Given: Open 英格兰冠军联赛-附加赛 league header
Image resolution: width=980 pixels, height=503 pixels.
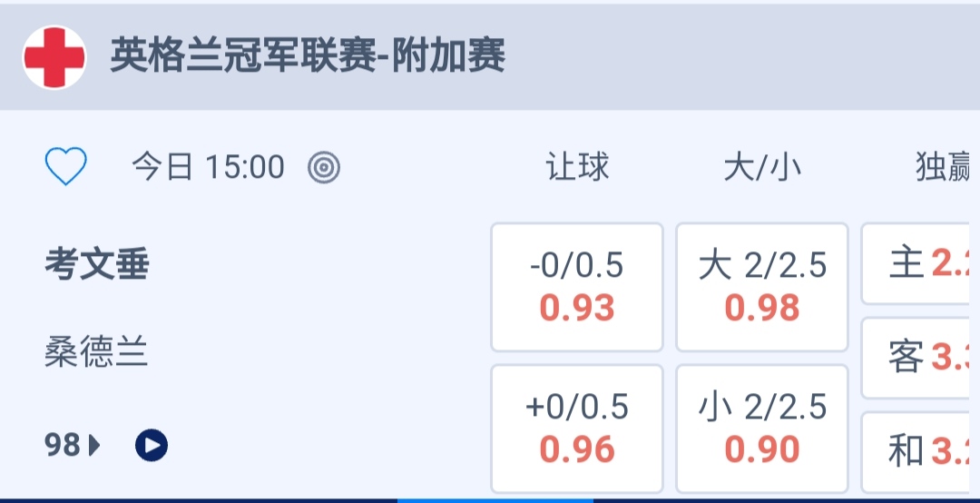Looking at the screenshot, I should click(308, 56).
